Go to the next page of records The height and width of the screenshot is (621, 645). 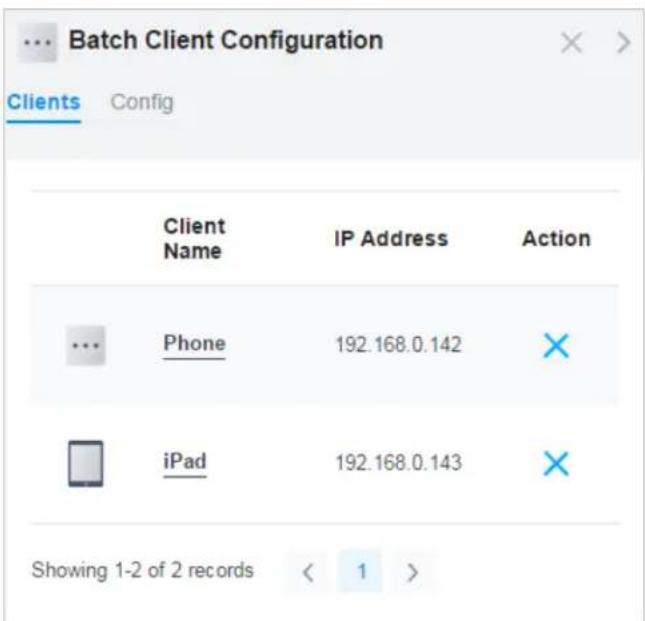point(412,572)
